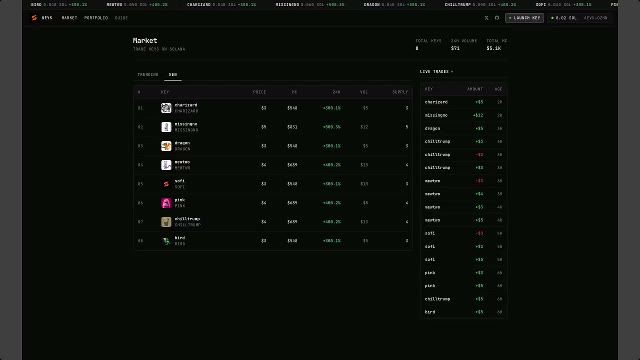
Task: Click the Live Trades panel heading
Action: point(436,71)
